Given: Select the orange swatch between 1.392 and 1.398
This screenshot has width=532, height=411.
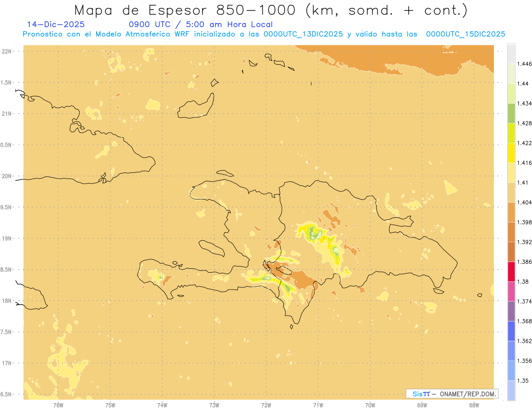Looking at the screenshot, I should coord(511,232).
